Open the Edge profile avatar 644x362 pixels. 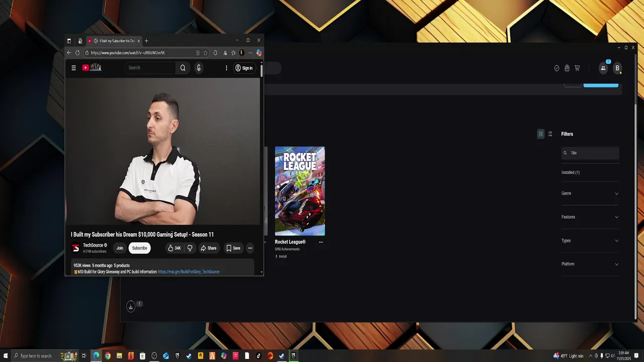point(242,53)
